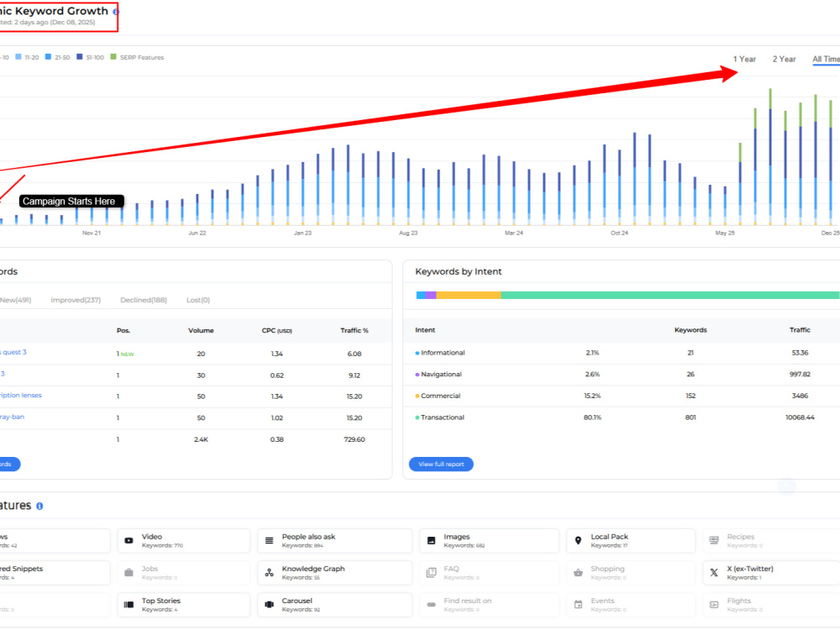Image resolution: width=840 pixels, height=630 pixels.
Task: Click the Volume column header
Action: (201, 330)
